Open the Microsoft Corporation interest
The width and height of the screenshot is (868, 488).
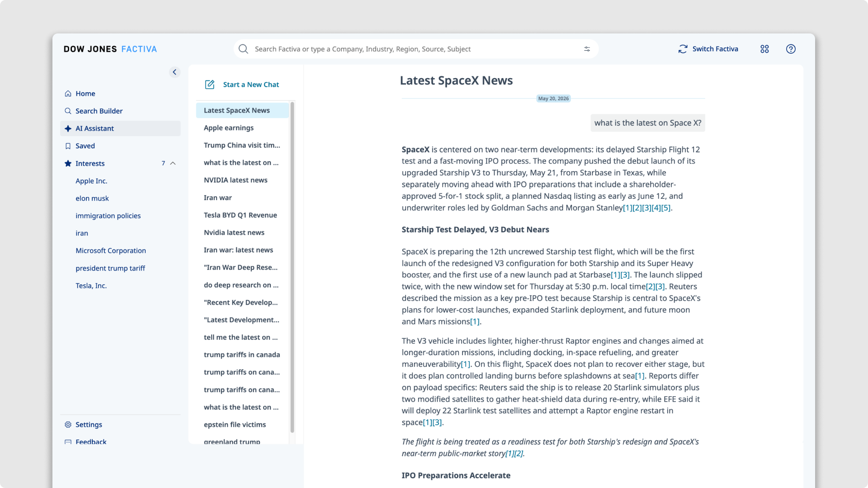pos(111,251)
